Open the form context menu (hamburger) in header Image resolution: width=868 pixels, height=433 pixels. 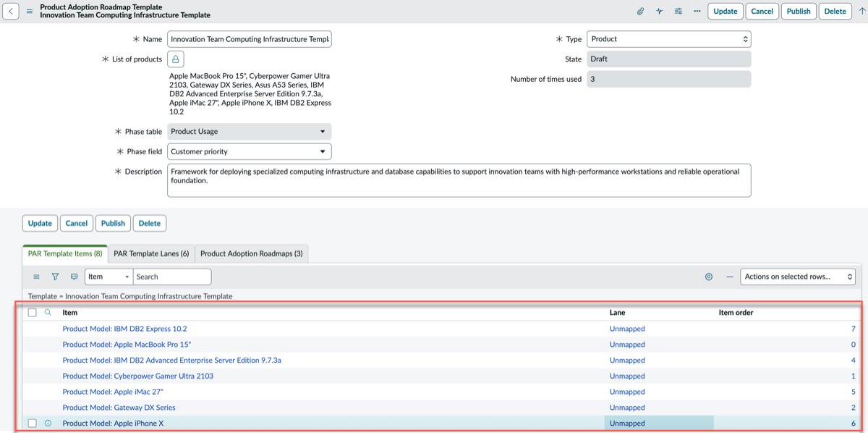pos(30,11)
